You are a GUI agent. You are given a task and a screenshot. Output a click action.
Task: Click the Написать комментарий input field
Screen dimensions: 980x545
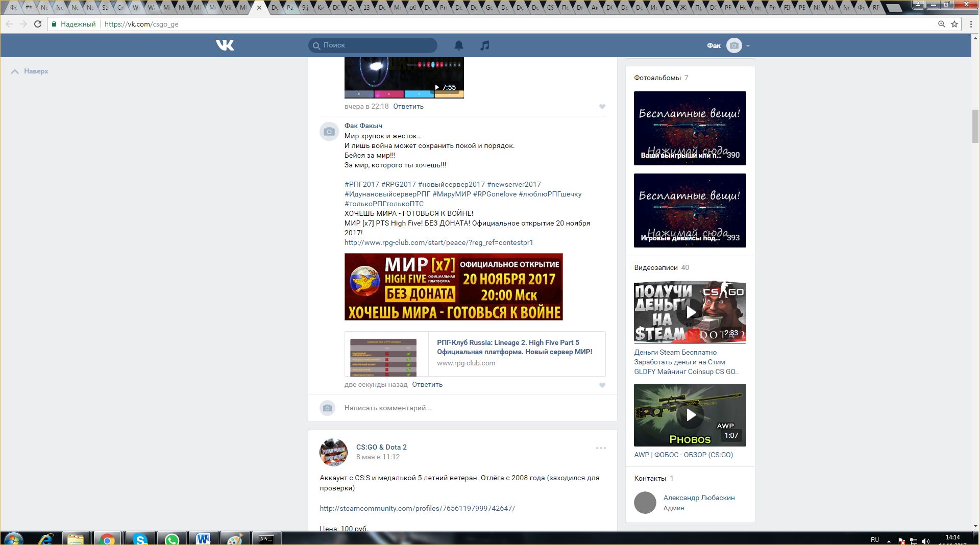pos(475,408)
